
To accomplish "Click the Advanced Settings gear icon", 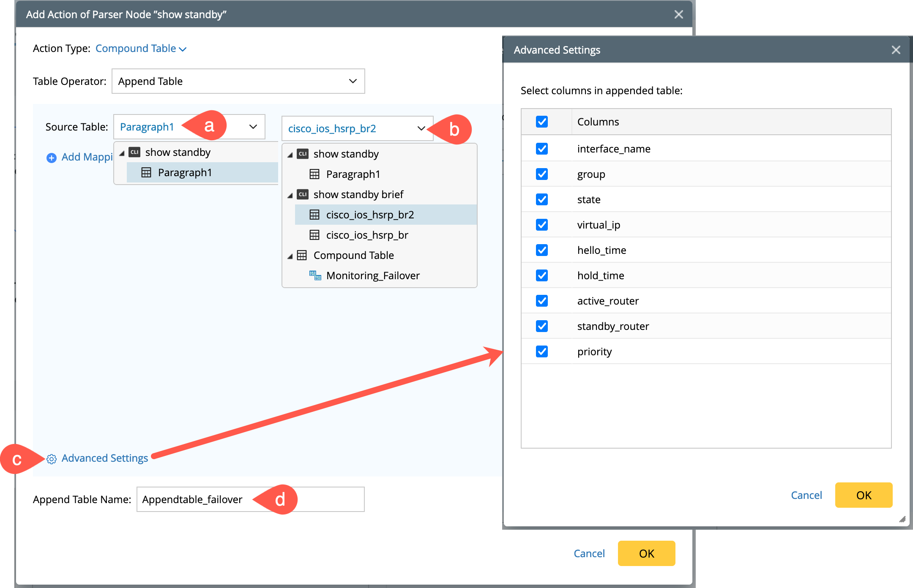I will [x=52, y=459].
